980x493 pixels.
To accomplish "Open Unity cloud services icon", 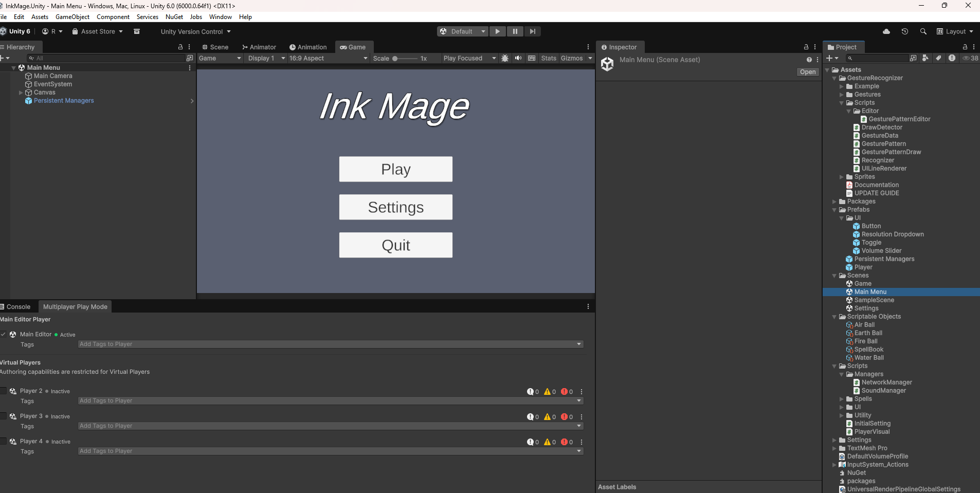I will 886,31.
